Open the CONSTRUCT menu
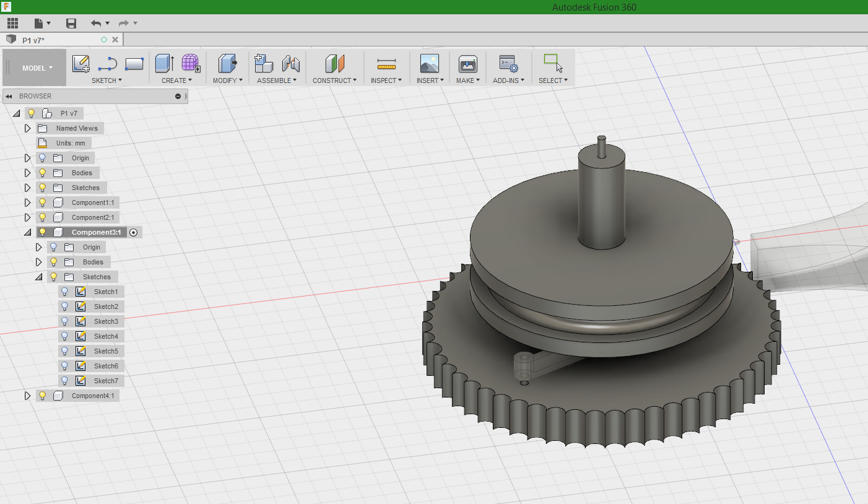This screenshot has width=868, height=504. (334, 80)
